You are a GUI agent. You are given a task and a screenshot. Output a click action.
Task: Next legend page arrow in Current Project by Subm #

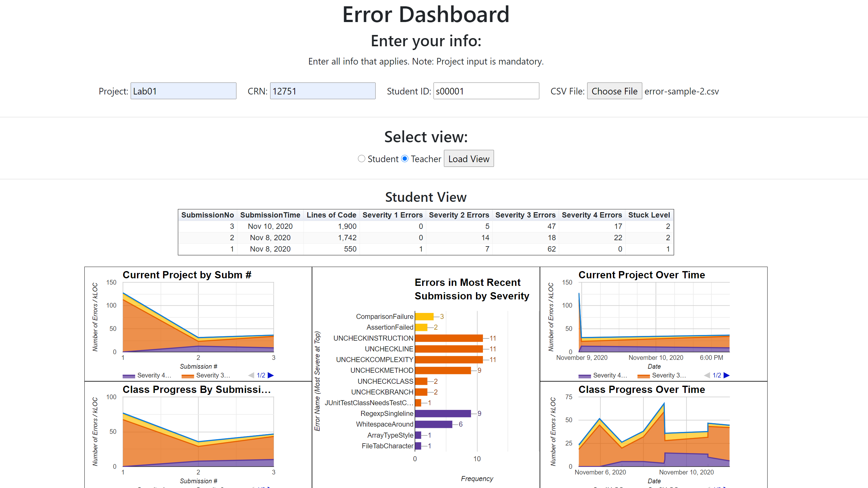click(x=270, y=375)
